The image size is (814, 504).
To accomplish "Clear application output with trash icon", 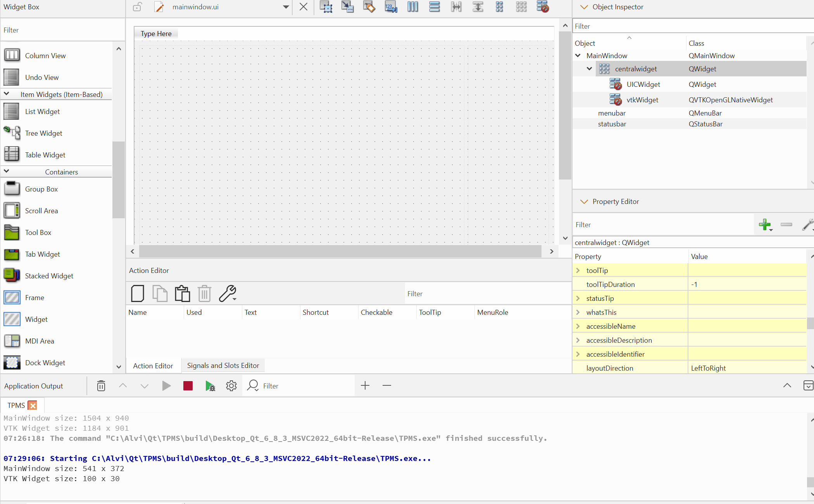I will click(101, 386).
